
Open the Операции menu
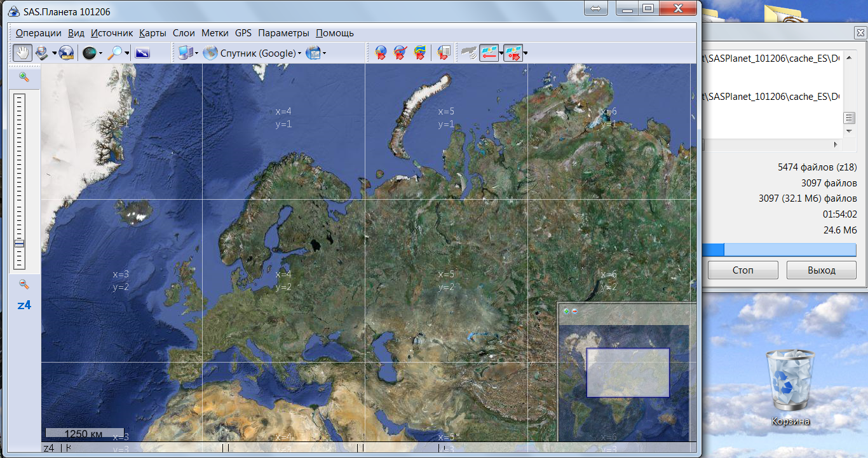(x=38, y=33)
